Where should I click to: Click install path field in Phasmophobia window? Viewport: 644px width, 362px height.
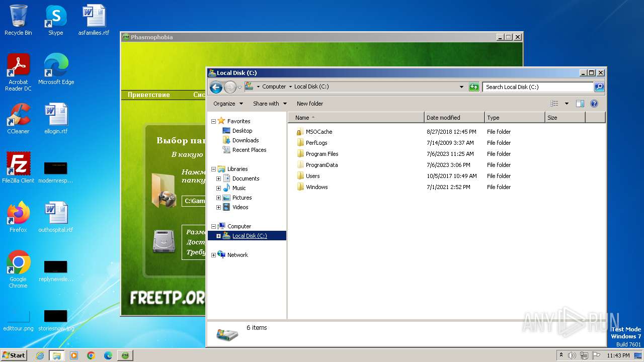[194, 201]
